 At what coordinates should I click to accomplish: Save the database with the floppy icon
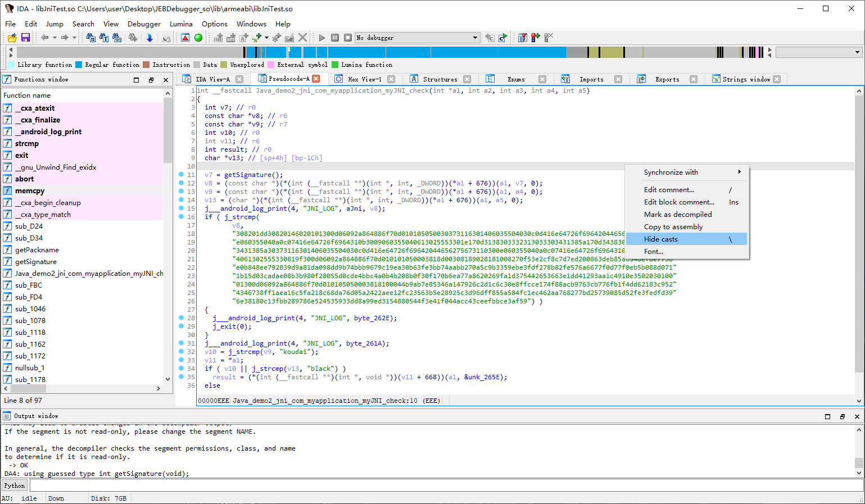click(25, 38)
